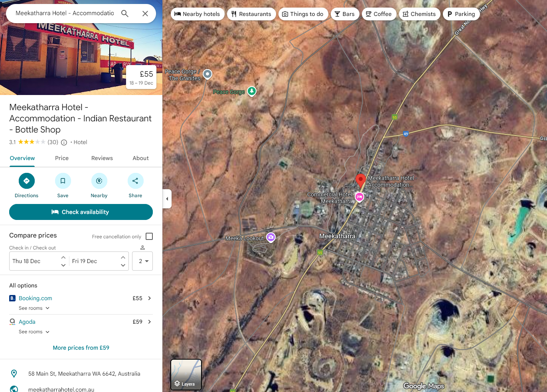Show Chemists on the map
547x392 pixels.
point(420,14)
